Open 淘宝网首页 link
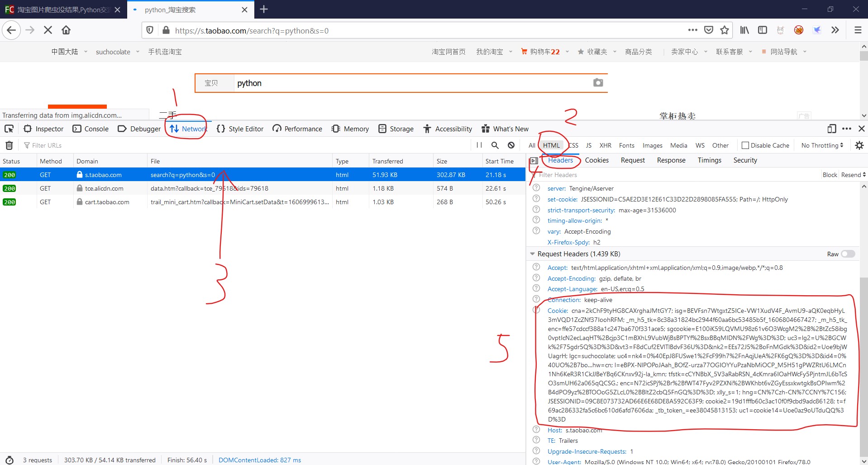868x465 pixels. click(448, 52)
